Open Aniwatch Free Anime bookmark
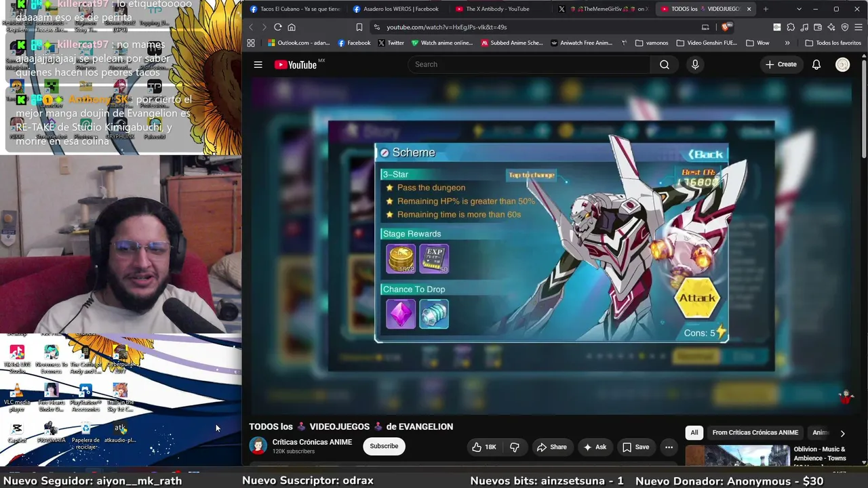Screen dimensions: 868x488 coord(581,43)
